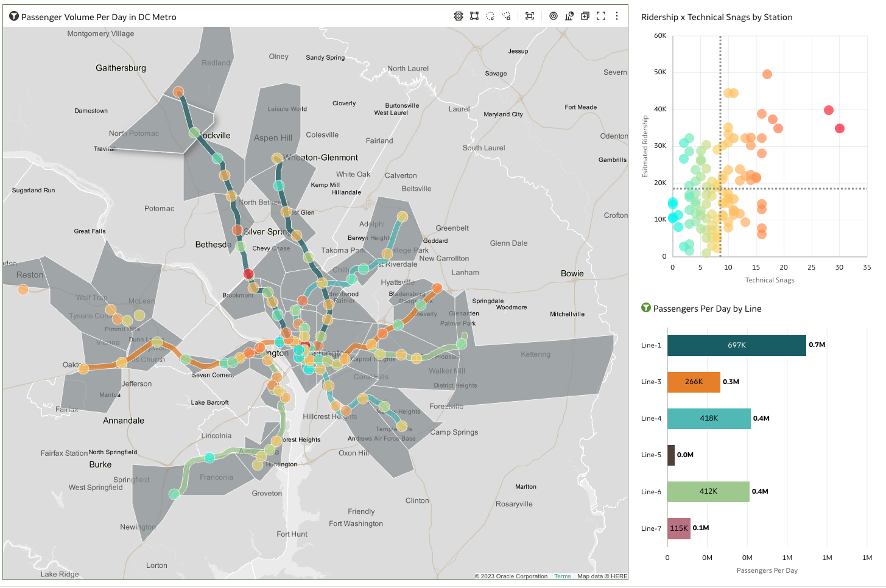Select the red outlier dot in the scatter plot

coord(829,110)
